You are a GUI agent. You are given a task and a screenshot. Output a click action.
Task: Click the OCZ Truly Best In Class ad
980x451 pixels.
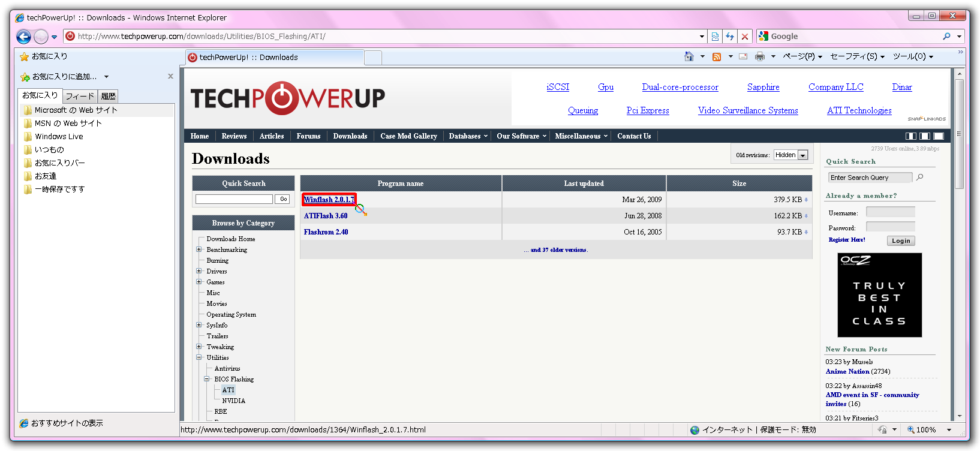(x=879, y=295)
